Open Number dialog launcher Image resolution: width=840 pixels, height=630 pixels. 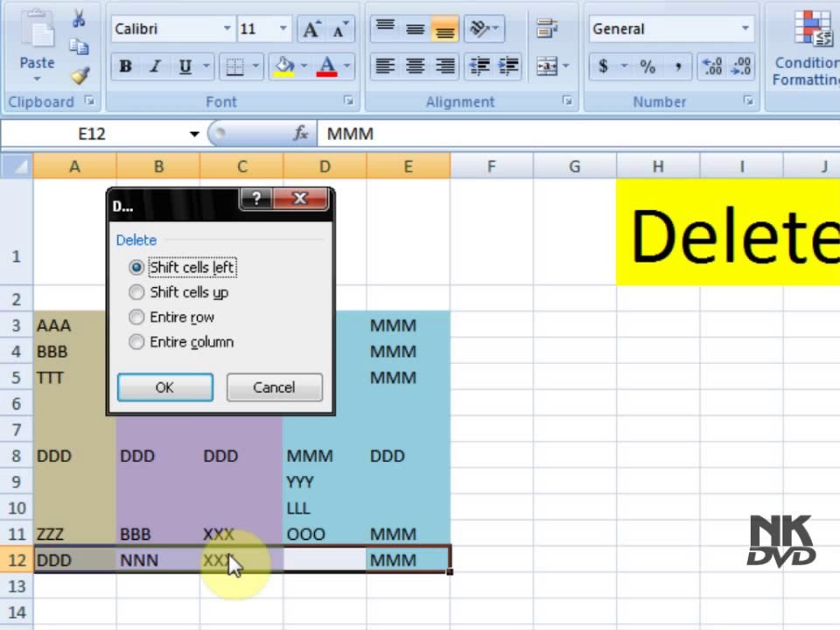pos(748,101)
